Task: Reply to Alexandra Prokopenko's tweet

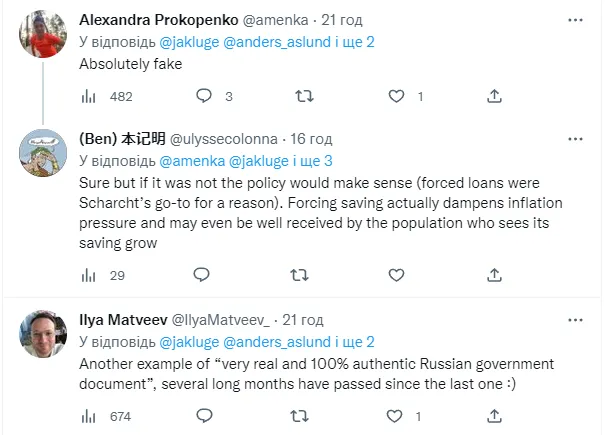Action: pos(204,97)
